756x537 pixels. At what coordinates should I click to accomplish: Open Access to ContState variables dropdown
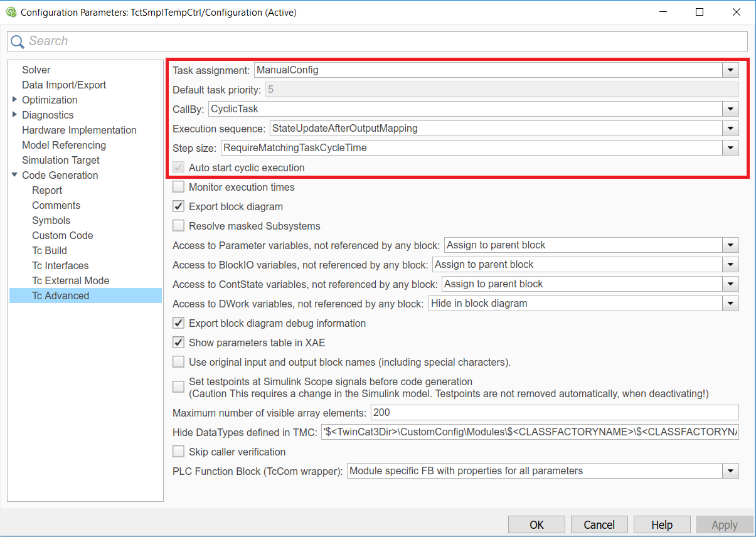pos(730,284)
